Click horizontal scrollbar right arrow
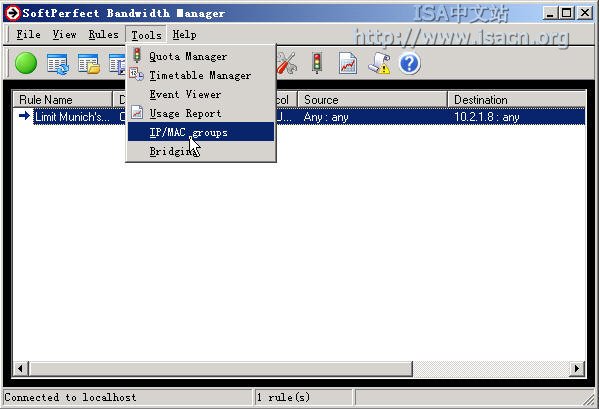Viewport: 599px width, 409px height. [x=576, y=369]
